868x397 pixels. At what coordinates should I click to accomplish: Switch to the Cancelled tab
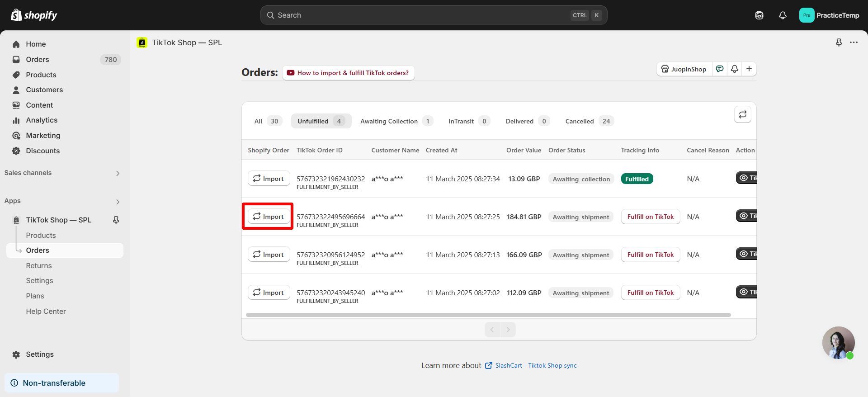click(590, 121)
